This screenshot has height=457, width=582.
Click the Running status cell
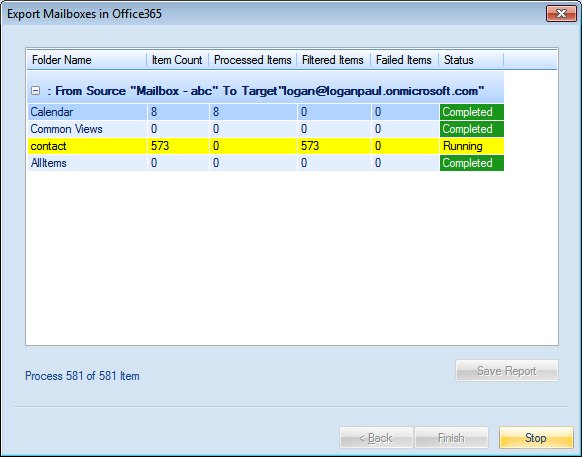coord(472,146)
